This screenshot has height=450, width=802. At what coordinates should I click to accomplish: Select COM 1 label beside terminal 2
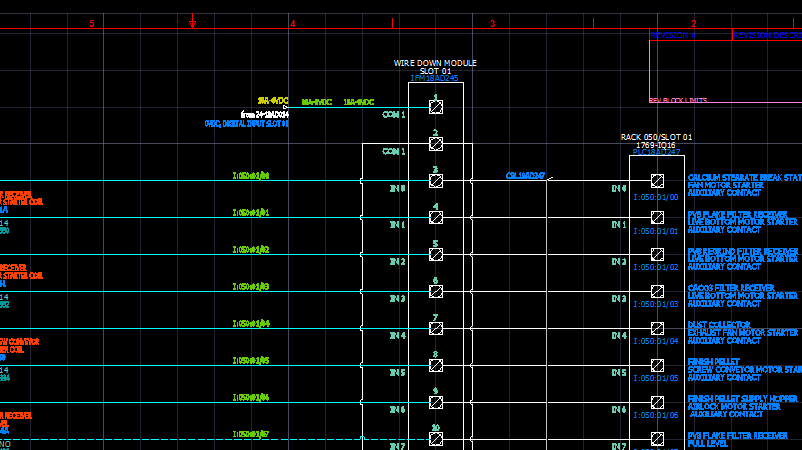tap(394, 151)
